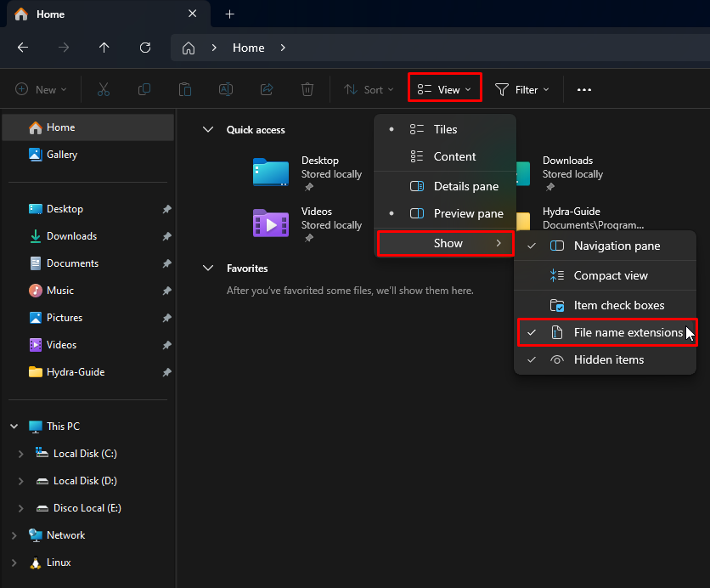Screen dimensions: 710x588
Task: Click the Copy icon in the toolbar
Action: pyautogui.click(x=144, y=89)
